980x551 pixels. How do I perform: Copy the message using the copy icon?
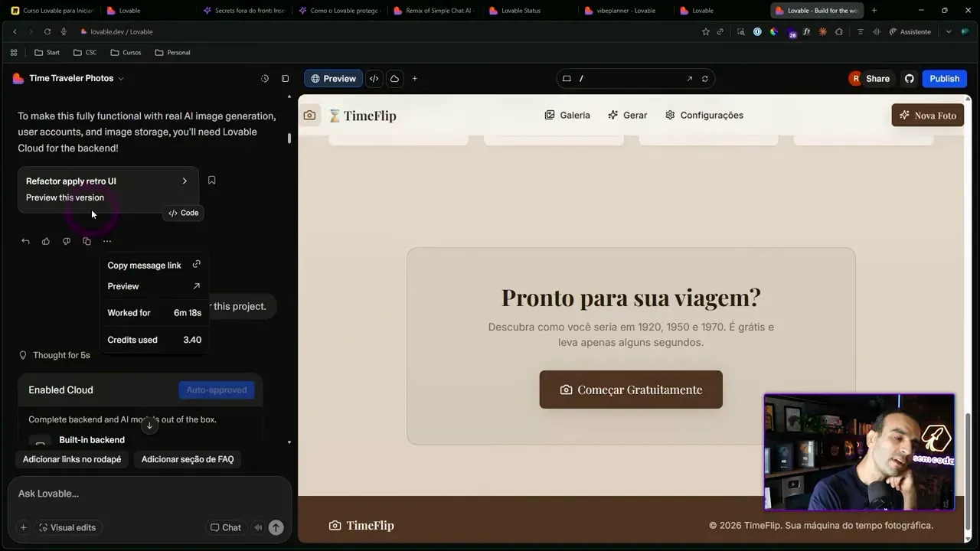(x=87, y=240)
